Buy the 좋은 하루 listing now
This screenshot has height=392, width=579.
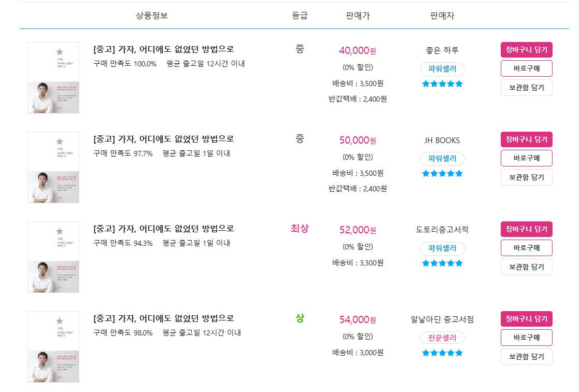526,68
